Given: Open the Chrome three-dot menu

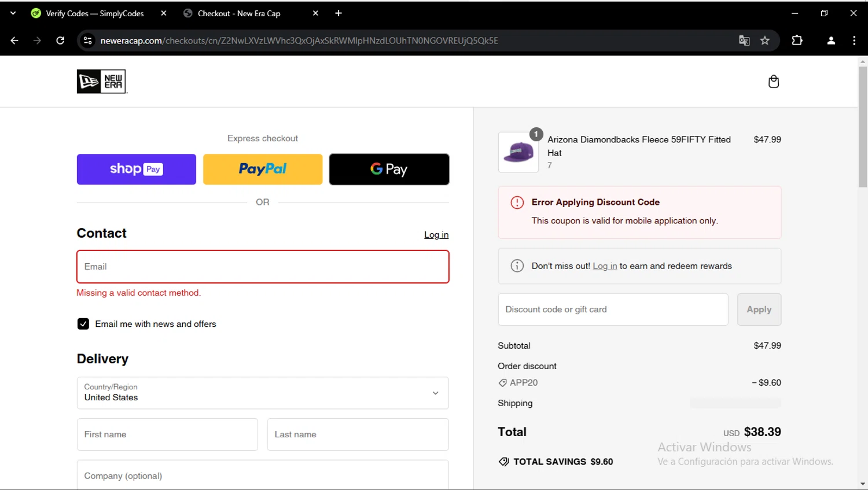Looking at the screenshot, I should [x=854, y=40].
